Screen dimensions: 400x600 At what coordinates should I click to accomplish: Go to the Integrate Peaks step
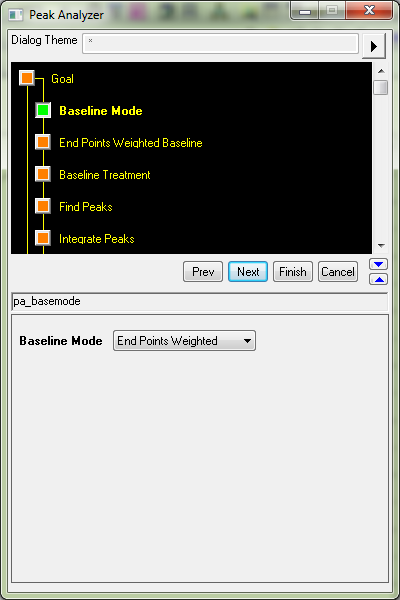click(96, 239)
